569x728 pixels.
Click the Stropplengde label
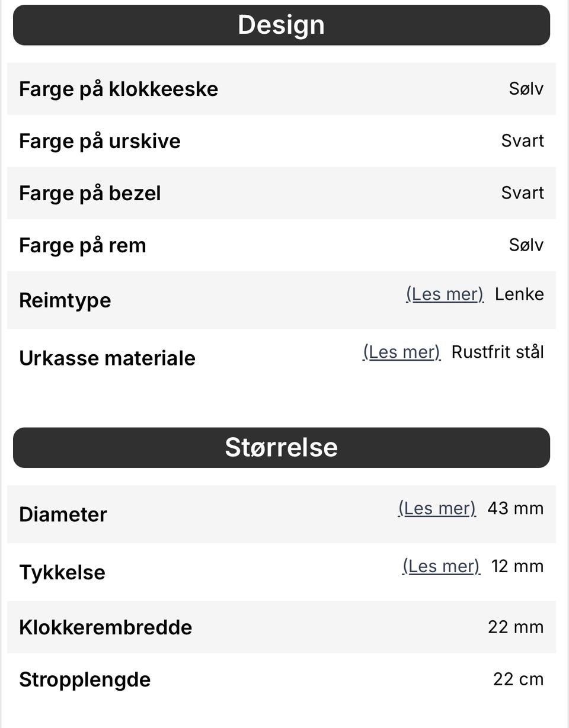click(x=85, y=679)
